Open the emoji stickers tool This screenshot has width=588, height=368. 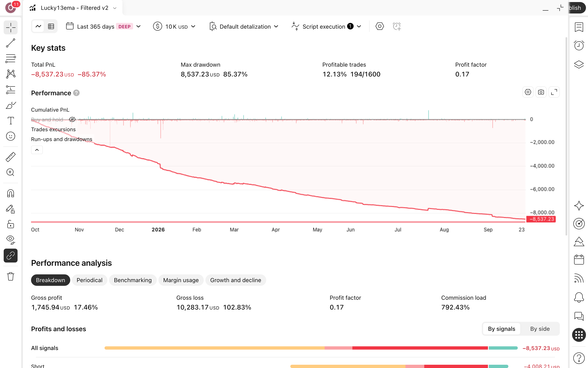11,136
